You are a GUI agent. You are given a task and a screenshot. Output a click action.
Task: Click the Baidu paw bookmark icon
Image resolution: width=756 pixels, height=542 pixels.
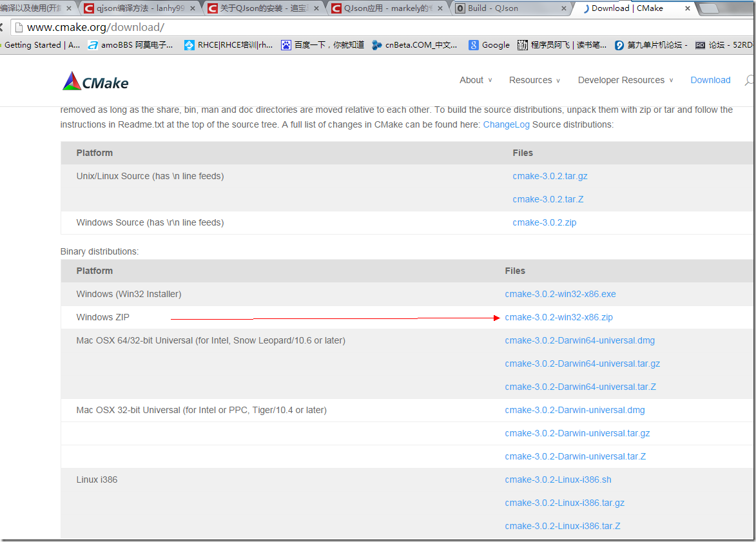pyautogui.click(x=286, y=45)
